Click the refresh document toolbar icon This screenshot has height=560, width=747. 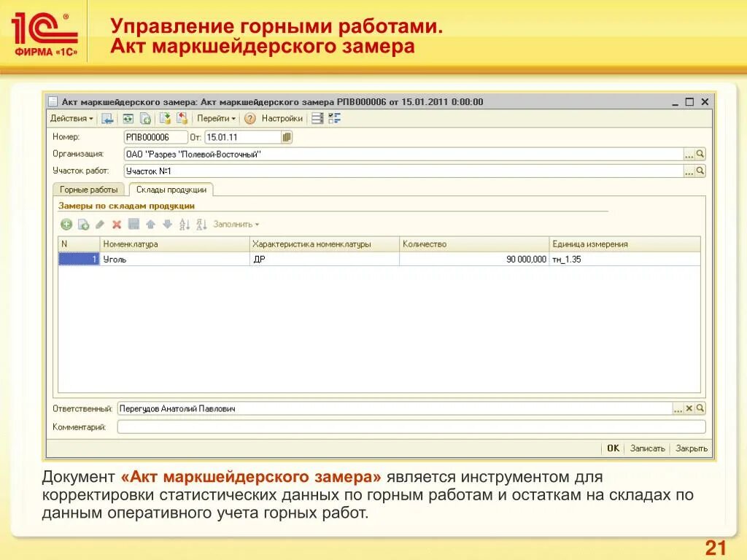[x=128, y=119]
